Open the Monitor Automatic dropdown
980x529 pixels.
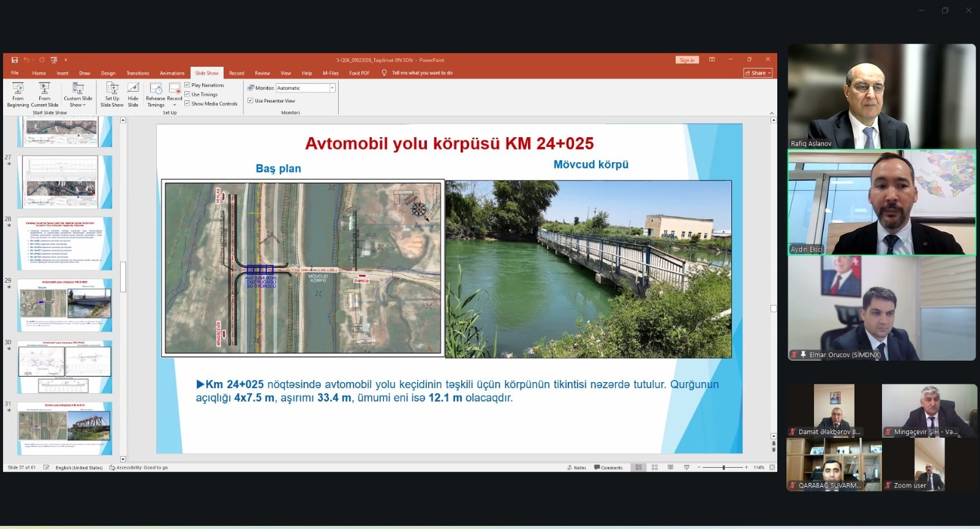[x=332, y=88]
